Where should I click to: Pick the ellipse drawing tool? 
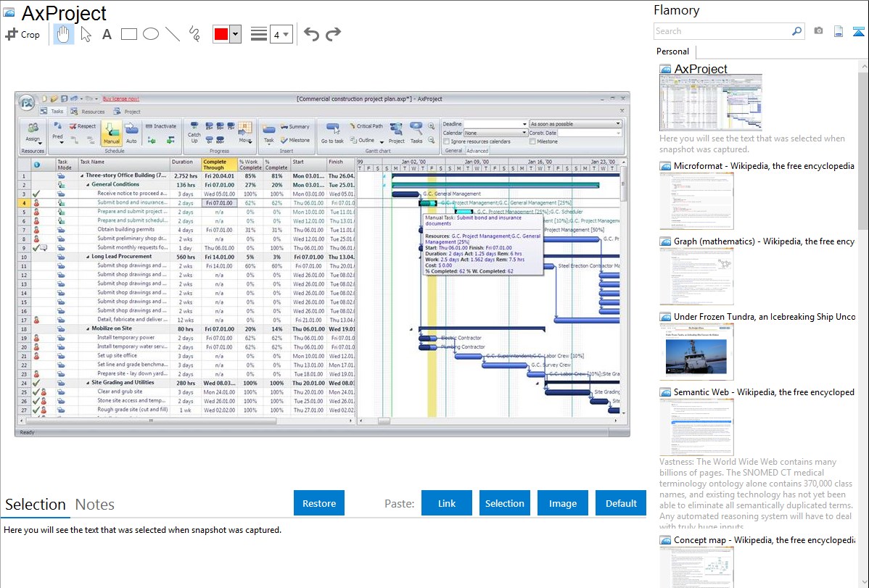pos(151,34)
